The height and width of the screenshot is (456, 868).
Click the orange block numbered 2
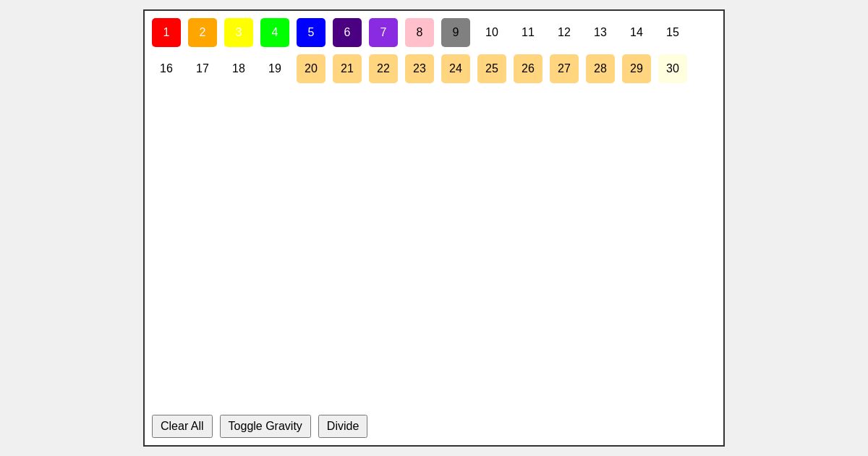click(203, 33)
